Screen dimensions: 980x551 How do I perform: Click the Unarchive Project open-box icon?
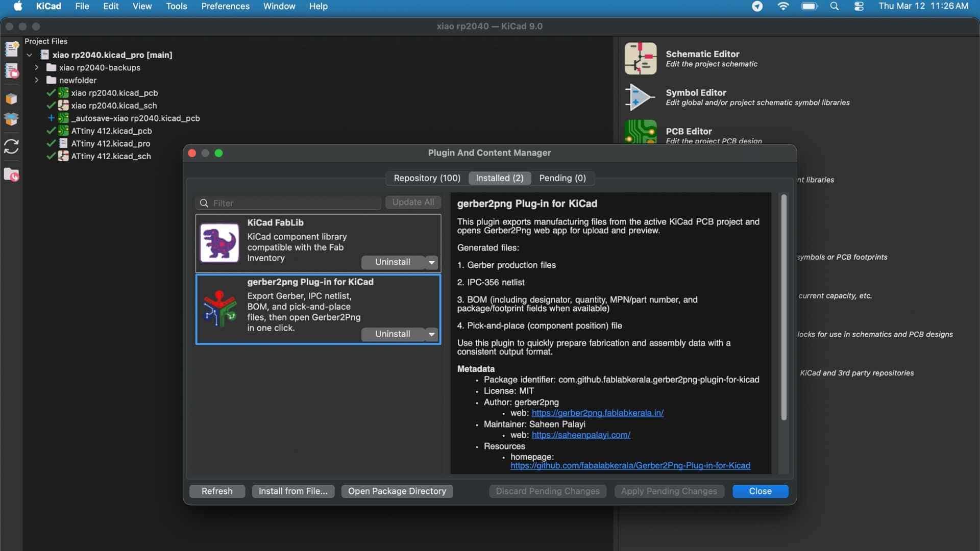click(x=11, y=119)
